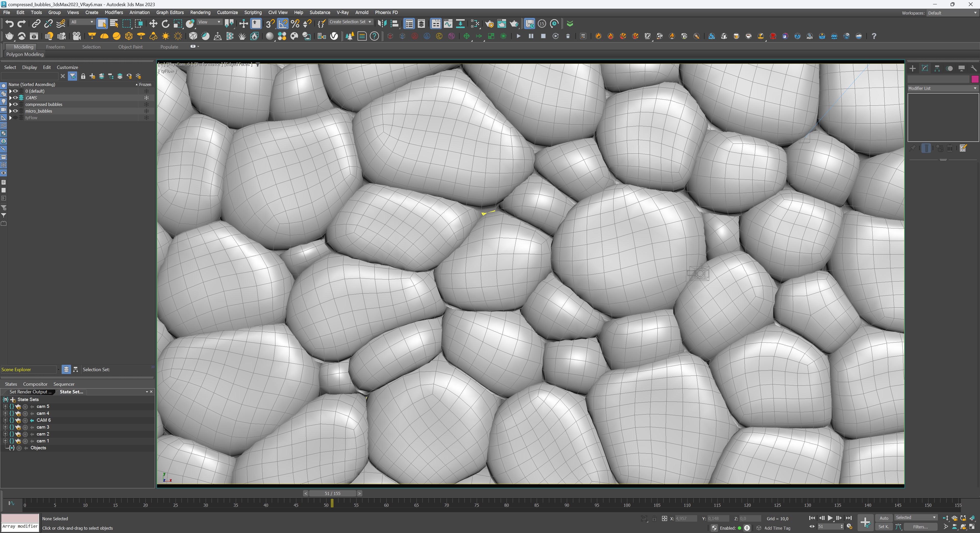
Task: Open the Rendering menu
Action: [200, 13]
